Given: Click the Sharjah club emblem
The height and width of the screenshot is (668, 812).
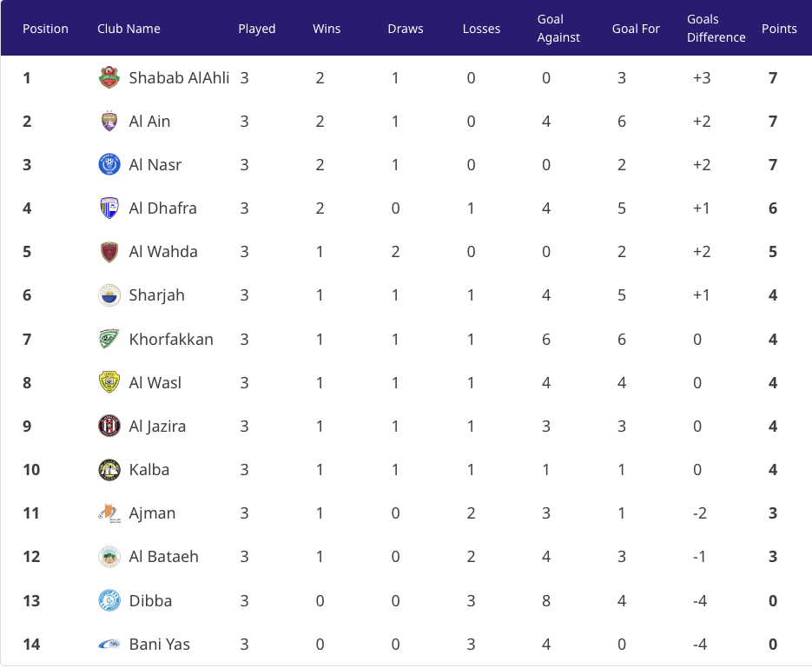Looking at the screenshot, I should 109,295.
